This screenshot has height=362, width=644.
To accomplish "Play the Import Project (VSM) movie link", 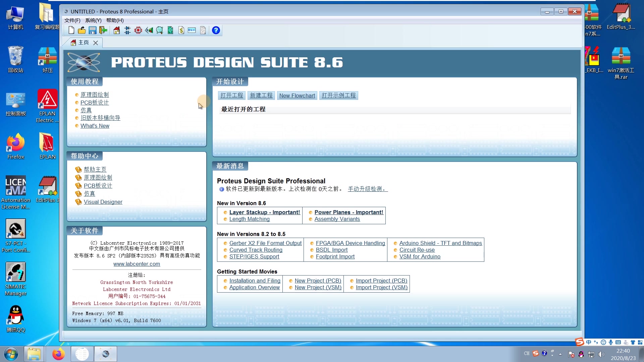I will 382,287.
